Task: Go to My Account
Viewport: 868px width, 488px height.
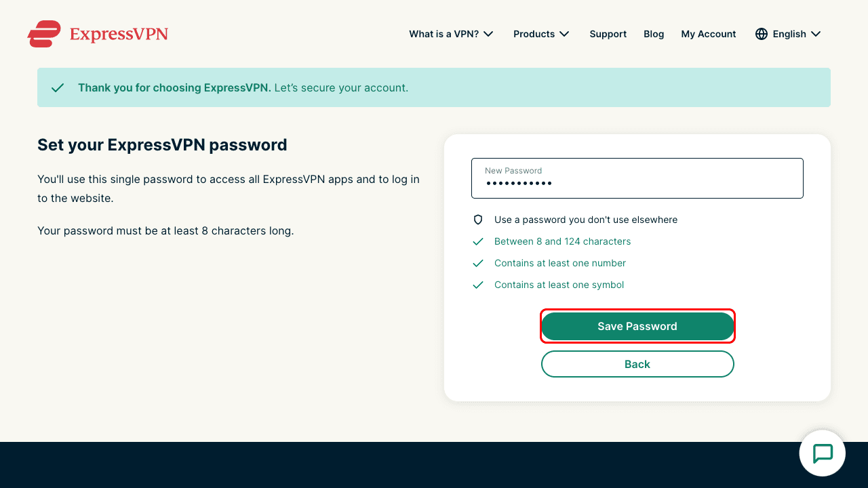Action: click(x=708, y=34)
